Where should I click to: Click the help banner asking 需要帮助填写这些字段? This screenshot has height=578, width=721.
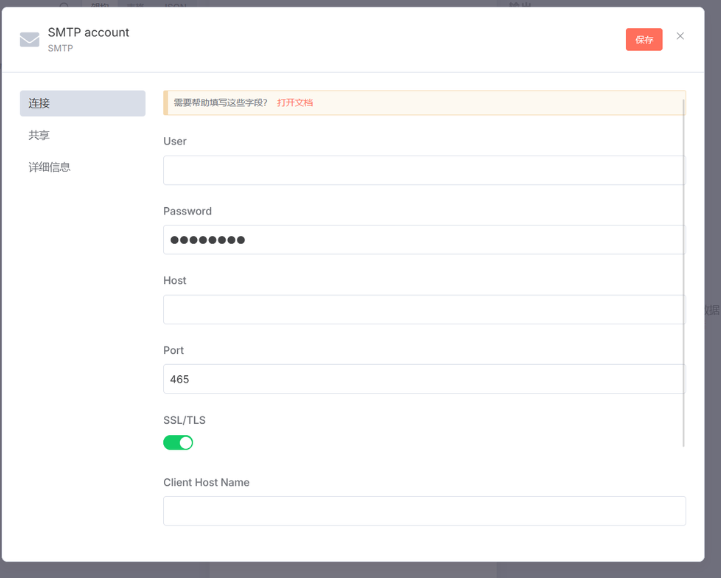[220, 103]
